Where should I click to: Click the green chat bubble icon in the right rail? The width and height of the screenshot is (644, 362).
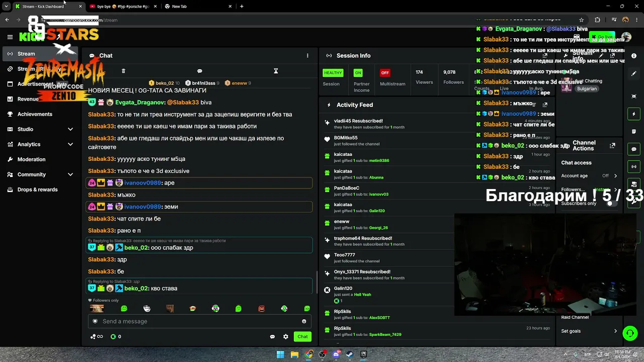coord(634,149)
